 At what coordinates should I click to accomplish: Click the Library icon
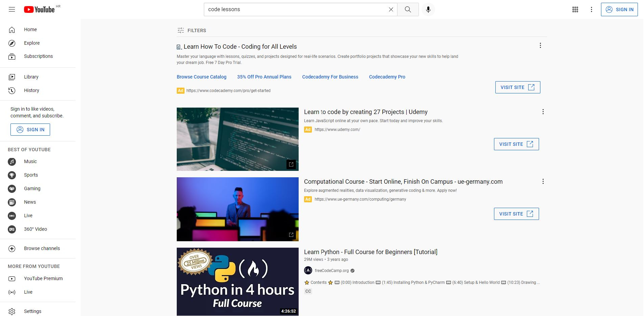click(x=12, y=77)
